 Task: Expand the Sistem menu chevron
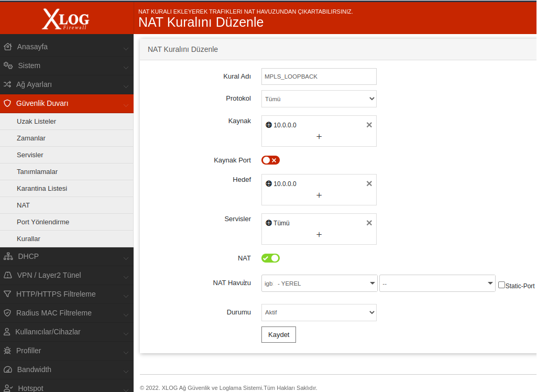(x=126, y=68)
